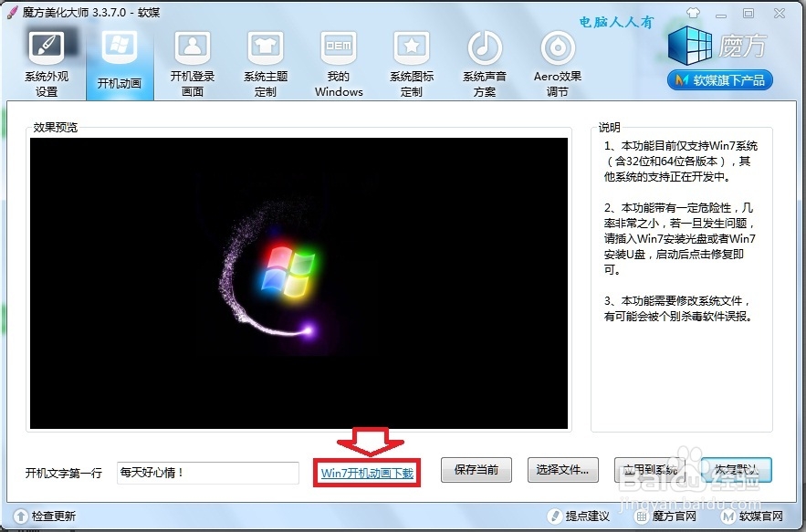
Task: Open 系统外观设置 section
Action: coord(47,64)
